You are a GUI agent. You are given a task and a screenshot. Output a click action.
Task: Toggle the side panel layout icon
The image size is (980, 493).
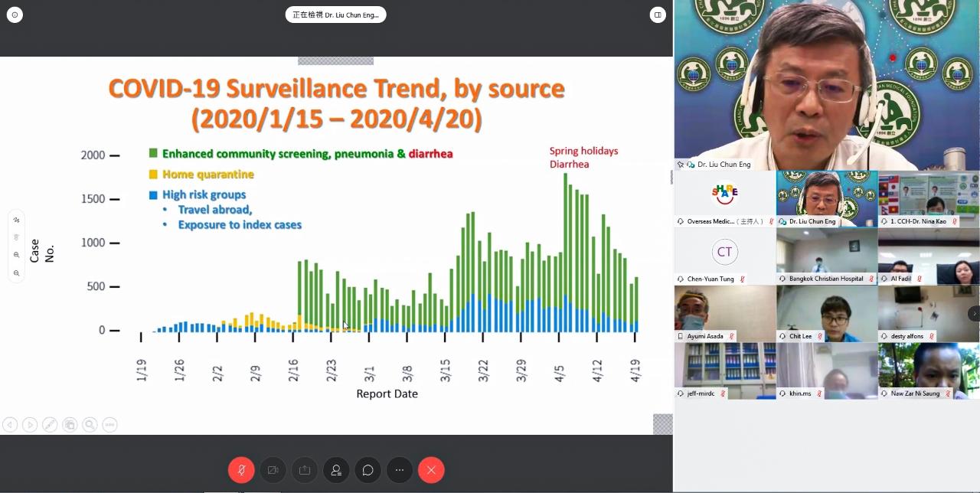658,15
